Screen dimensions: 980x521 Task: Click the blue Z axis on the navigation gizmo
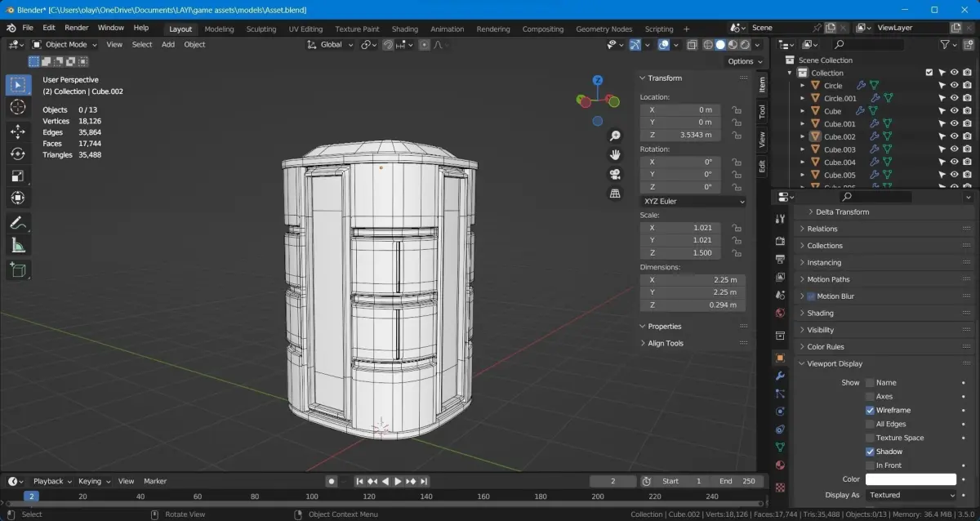coord(598,80)
